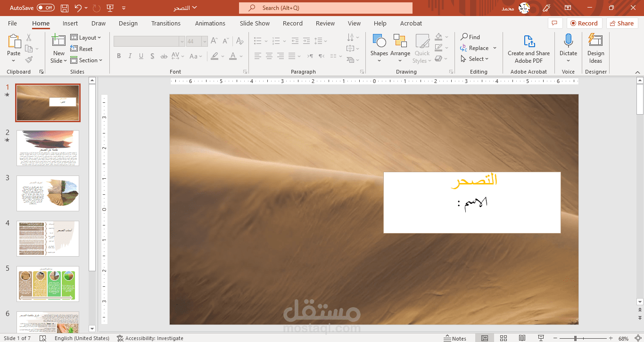Viewport: 644px width, 342px height.
Task: Toggle Strikethrough formatting
Action: [x=164, y=56]
